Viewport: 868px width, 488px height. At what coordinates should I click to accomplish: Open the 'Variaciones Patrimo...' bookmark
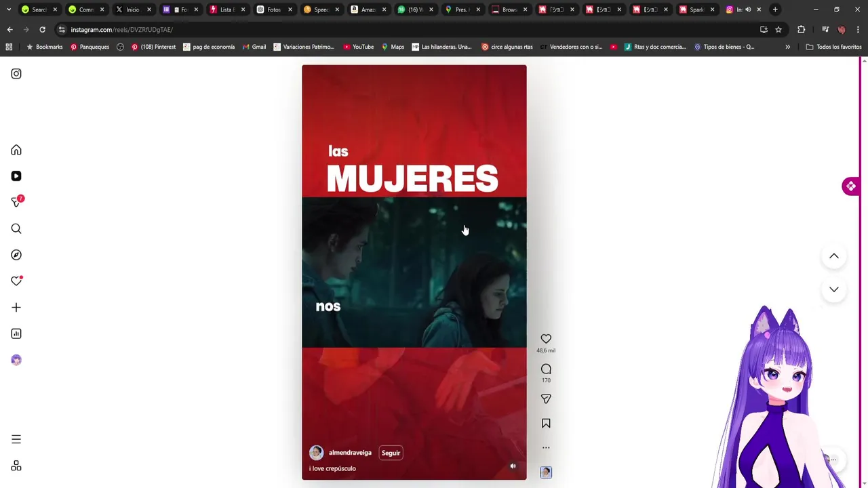tap(304, 47)
